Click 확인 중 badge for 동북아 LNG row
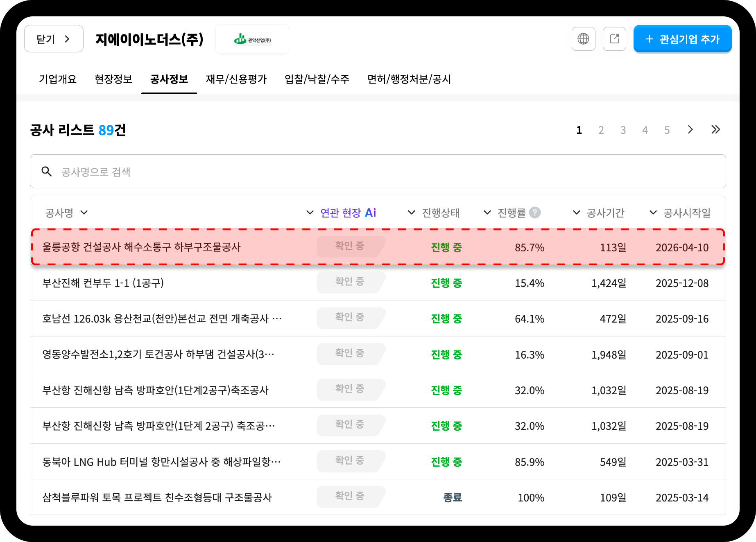 (351, 461)
